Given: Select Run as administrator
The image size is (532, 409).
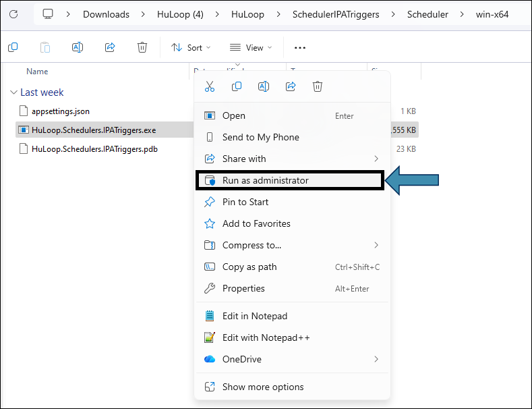Looking at the screenshot, I should pos(265,180).
